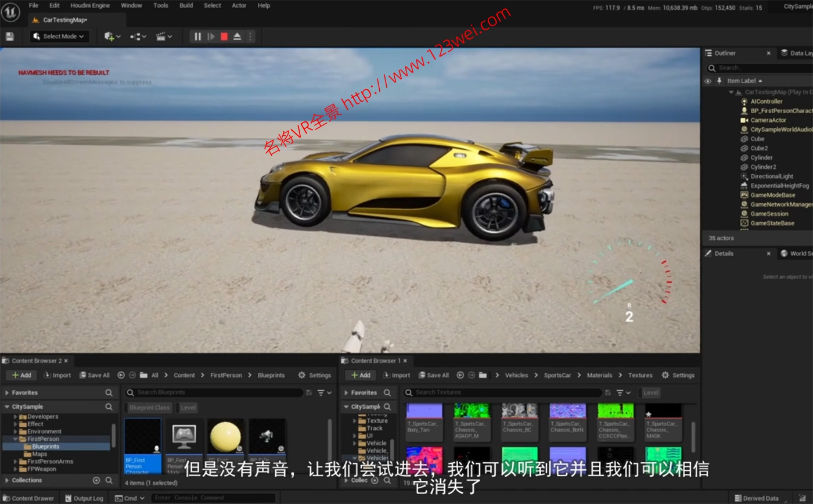Click Save All in Content Browser 2

pos(94,375)
